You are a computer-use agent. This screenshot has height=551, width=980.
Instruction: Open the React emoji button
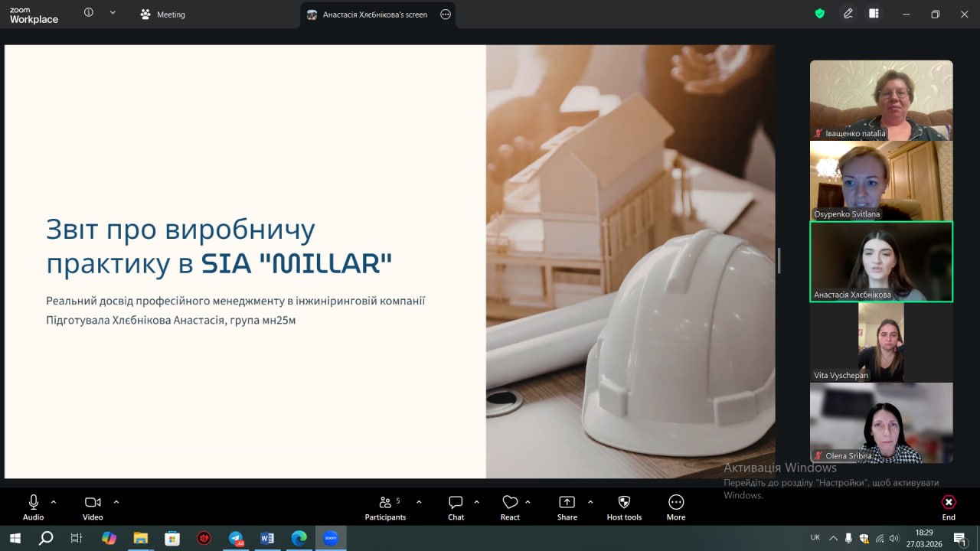pyautogui.click(x=510, y=507)
